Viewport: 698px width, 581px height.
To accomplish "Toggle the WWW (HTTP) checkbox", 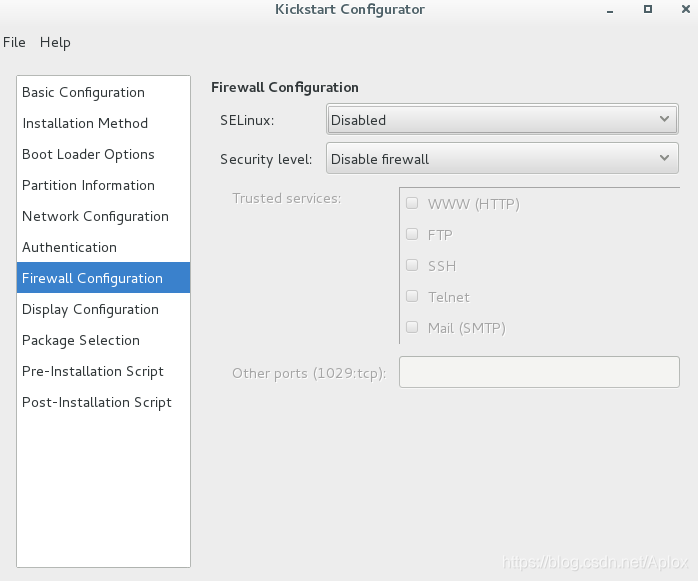I will [x=412, y=203].
